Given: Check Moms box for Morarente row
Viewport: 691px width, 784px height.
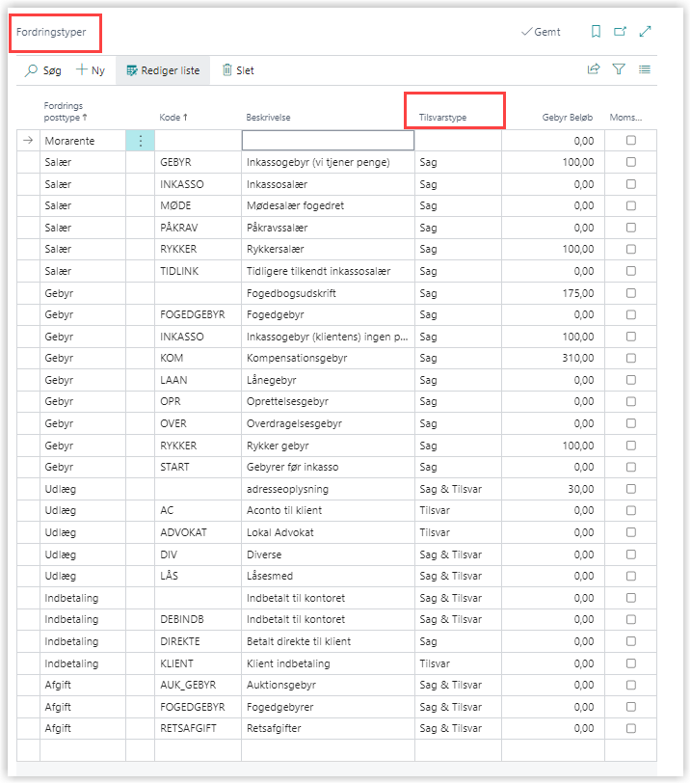Looking at the screenshot, I should (x=631, y=141).
